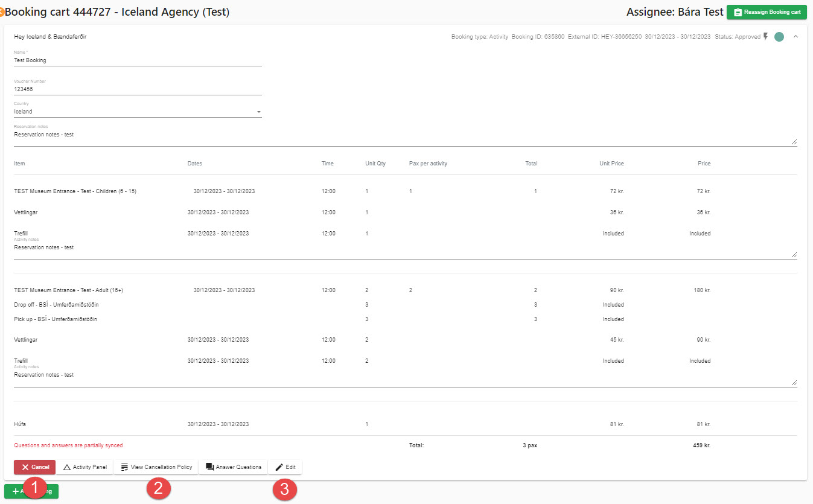Click the Pax per activity column header
The image size is (813, 504).
point(428,164)
